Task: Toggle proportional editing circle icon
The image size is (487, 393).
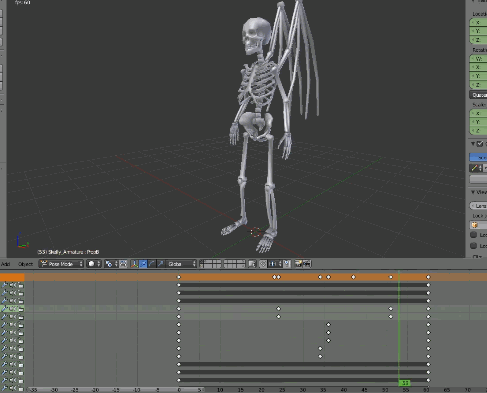Action: [263, 264]
